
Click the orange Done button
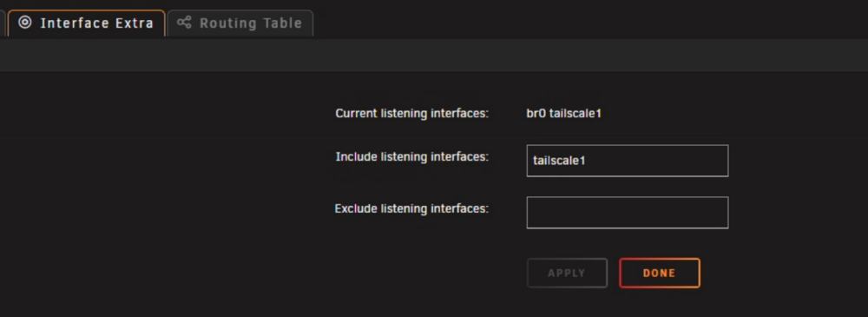pos(660,273)
